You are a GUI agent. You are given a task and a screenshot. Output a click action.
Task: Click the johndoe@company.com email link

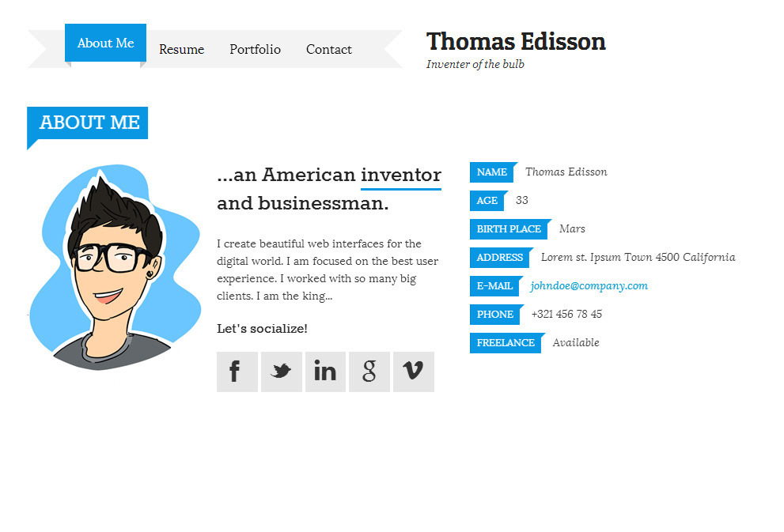[589, 285]
